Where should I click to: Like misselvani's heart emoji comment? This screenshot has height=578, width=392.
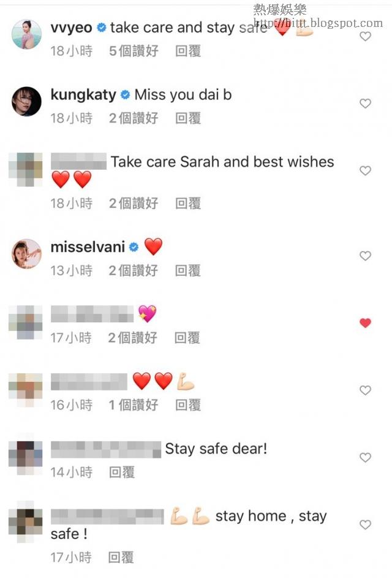(x=365, y=256)
